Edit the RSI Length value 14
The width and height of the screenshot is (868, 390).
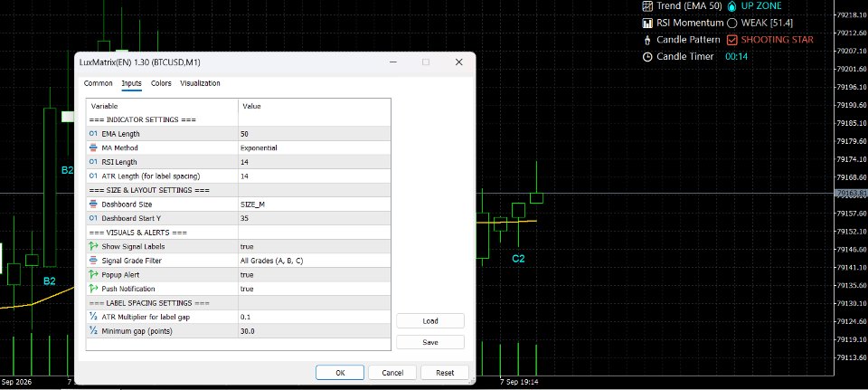click(315, 162)
